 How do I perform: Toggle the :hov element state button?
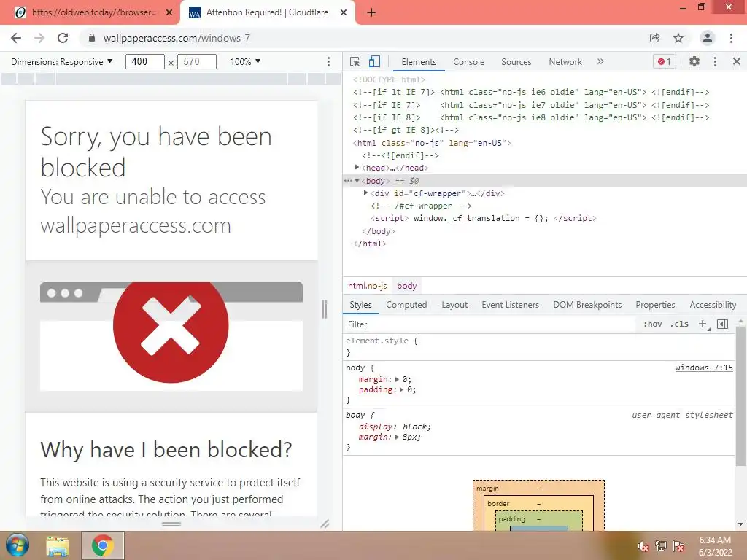click(653, 324)
